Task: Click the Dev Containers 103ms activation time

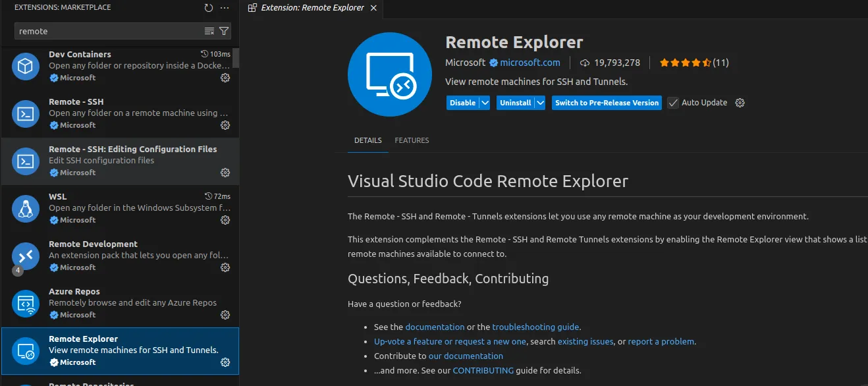Action: pos(215,54)
